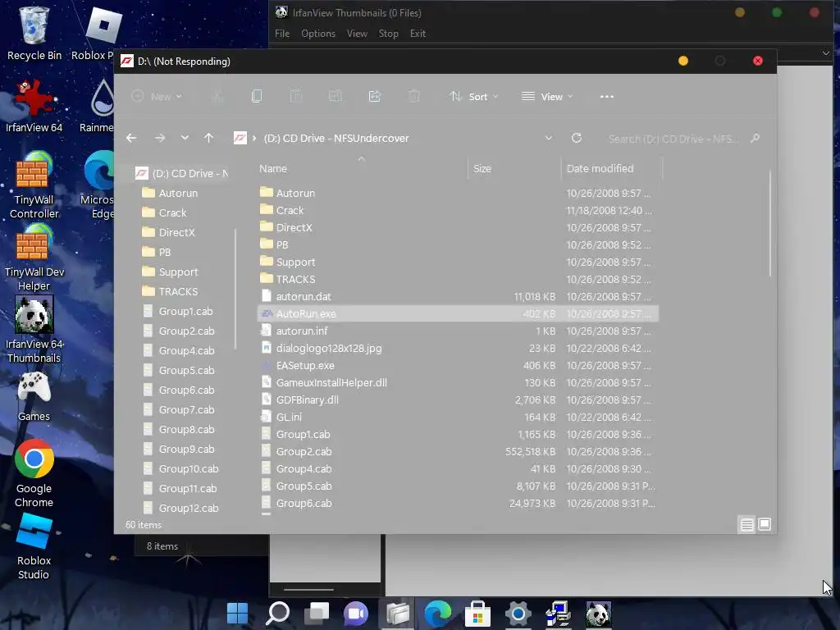Sort by the Size column header
This screenshot has height=630, width=840.
(x=514, y=168)
